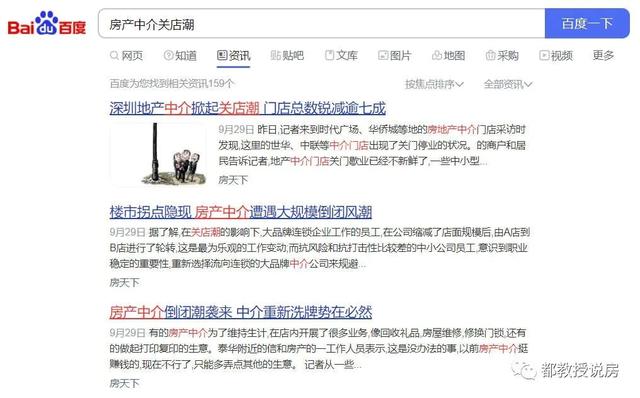Open headline 深圳地产中介掀起关店潮
Viewport: 640px width, 398px height.
pos(247,108)
